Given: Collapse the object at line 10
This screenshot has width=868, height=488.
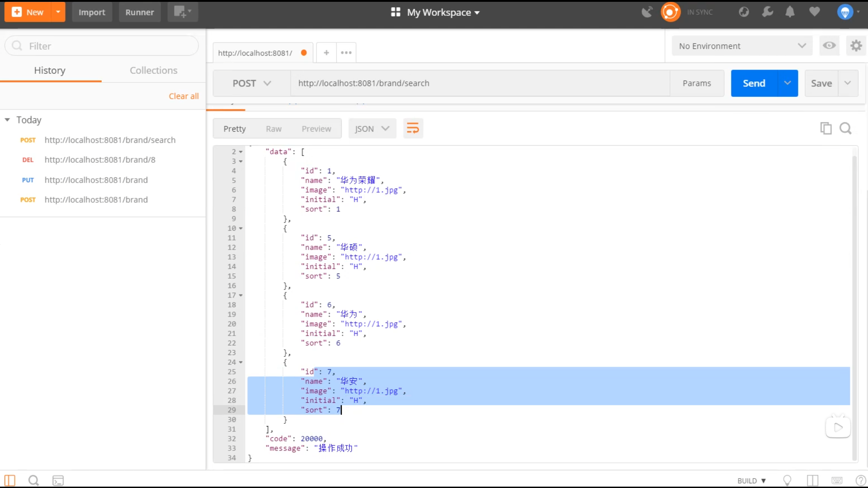Looking at the screenshot, I should (x=241, y=228).
